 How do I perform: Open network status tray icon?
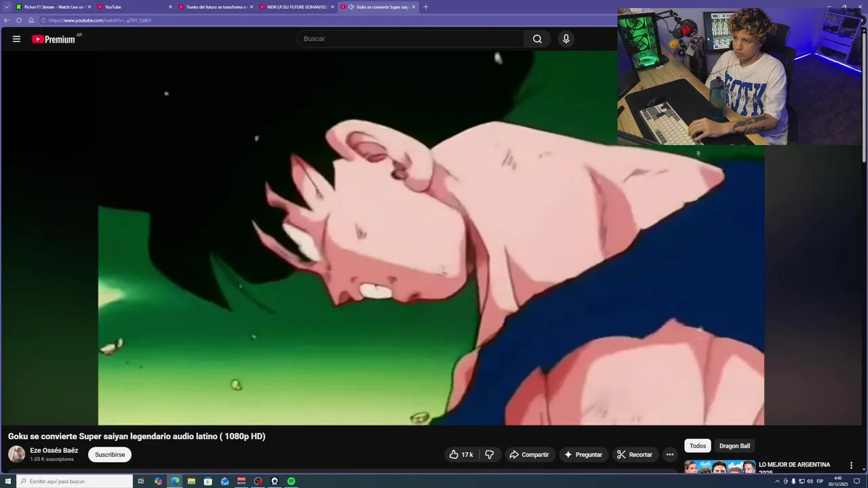point(802,481)
